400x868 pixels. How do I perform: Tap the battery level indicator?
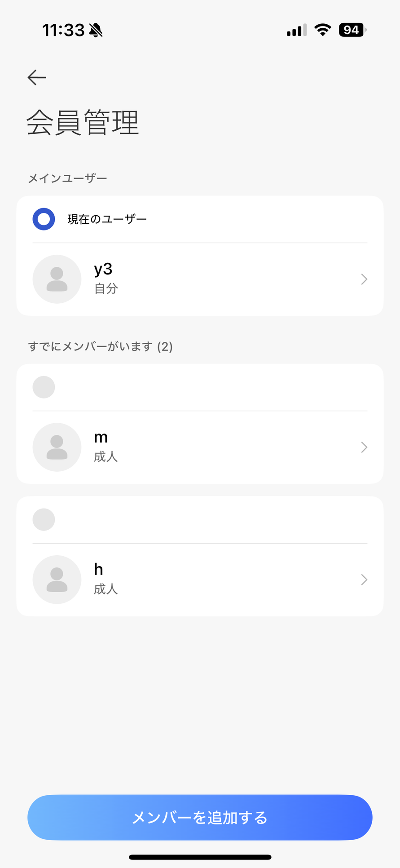click(352, 30)
